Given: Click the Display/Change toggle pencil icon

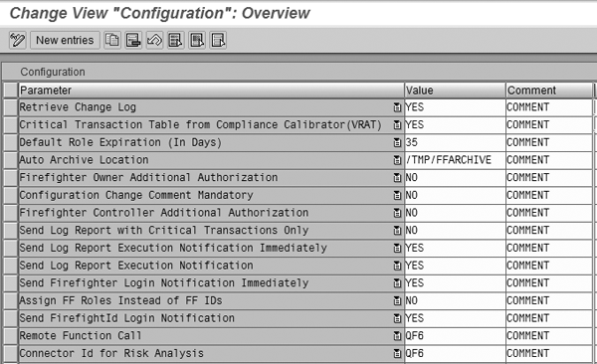Looking at the screenshot, I should click(x=18, y=40).
